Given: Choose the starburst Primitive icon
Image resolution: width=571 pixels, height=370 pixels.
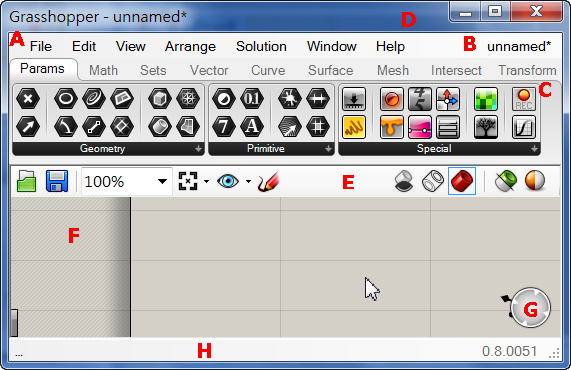Looking at the screenshot, I should point(290,99).
